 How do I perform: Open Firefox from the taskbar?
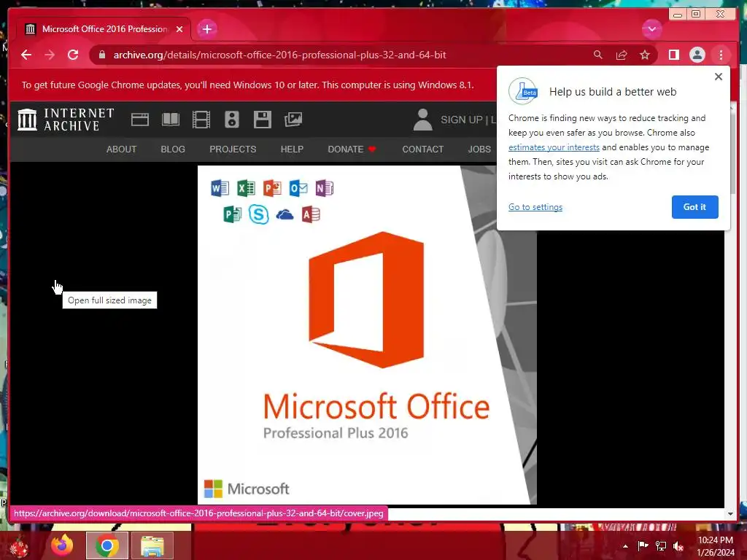point(63,545)
